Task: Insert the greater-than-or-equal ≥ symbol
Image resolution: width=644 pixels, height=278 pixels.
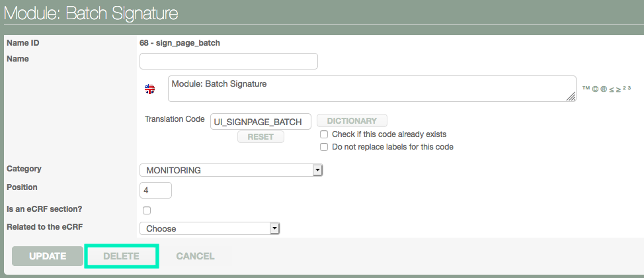Action: tap(618, 88)
